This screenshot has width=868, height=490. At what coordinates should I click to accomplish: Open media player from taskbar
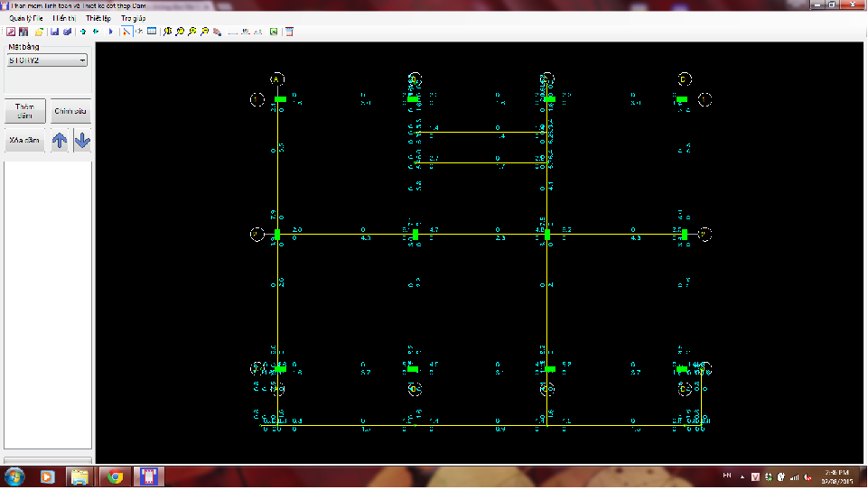click(47, 476)
